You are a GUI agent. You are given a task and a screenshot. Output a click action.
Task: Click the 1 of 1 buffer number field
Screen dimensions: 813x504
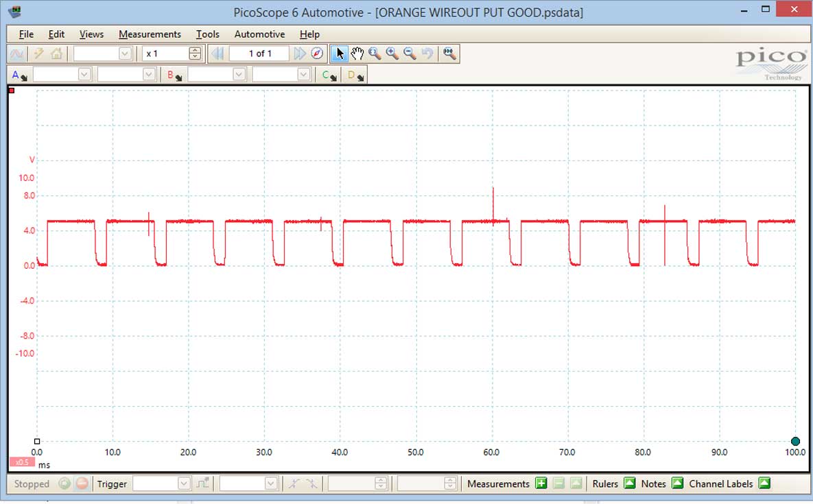click(259, 53)
